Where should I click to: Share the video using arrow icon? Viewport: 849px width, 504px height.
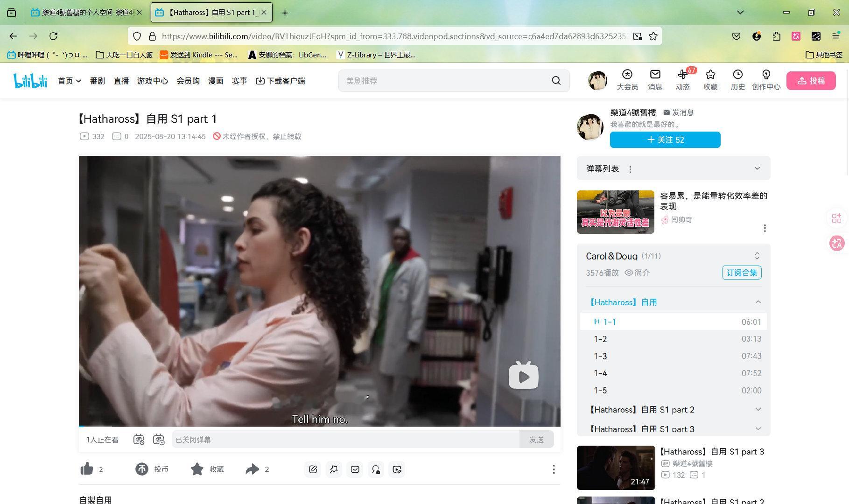[x=252, y=469]
